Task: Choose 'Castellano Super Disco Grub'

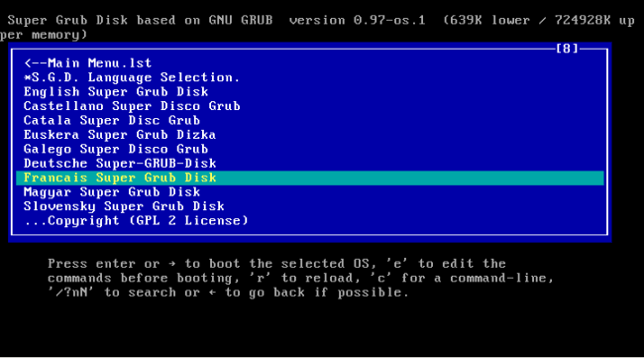Action: (x=132, y=106)
